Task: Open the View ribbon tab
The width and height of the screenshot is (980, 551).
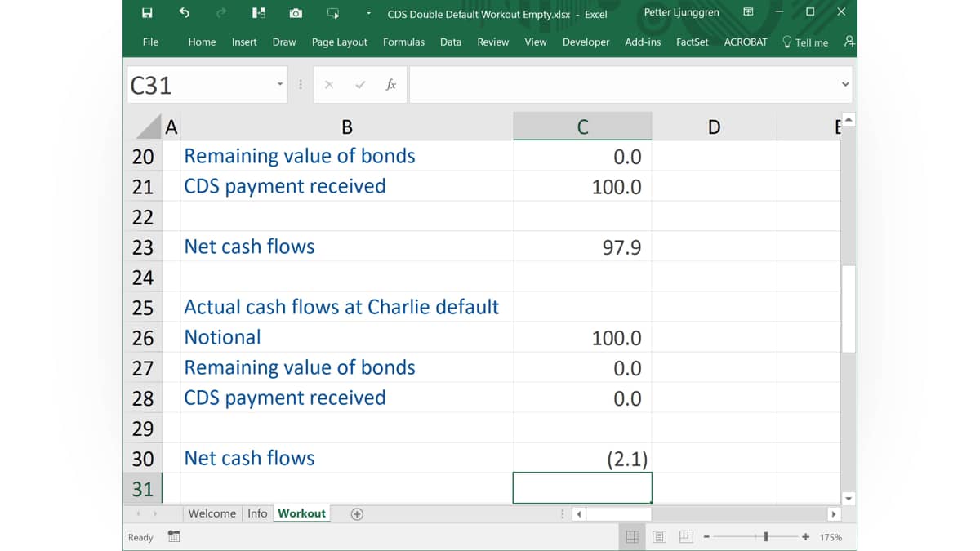Action: (x=536, y=42)
